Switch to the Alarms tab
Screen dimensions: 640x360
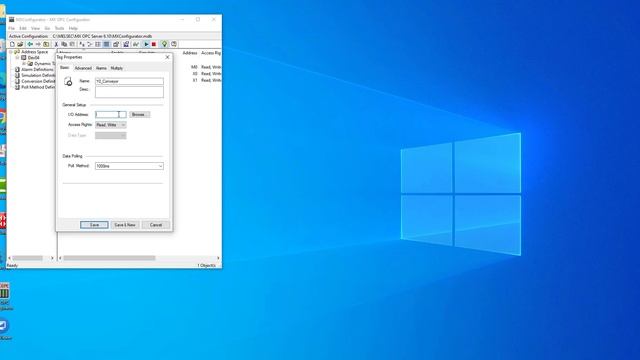(101, 68)
